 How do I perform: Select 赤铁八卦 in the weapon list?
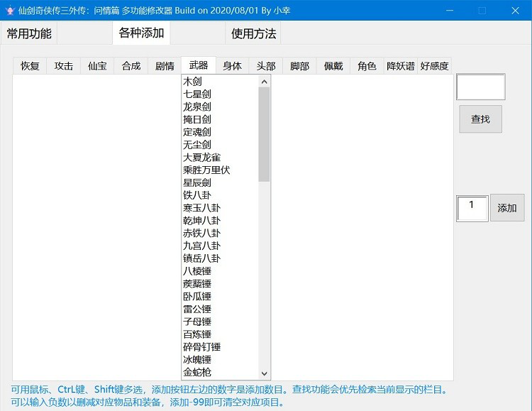click(220, 233)
